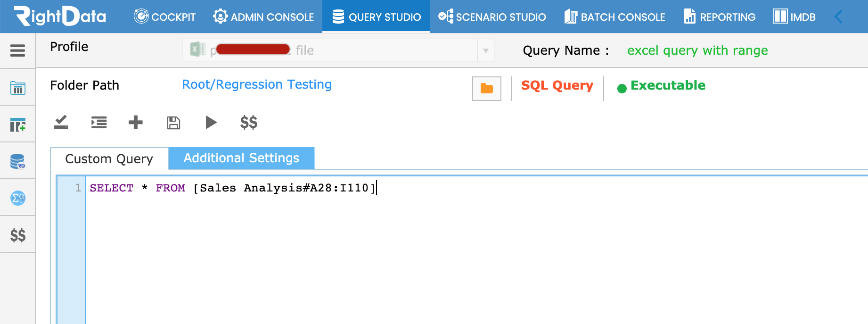868x324 pixels.
Task: Open the IMDB module
Action: pos(794,17)
